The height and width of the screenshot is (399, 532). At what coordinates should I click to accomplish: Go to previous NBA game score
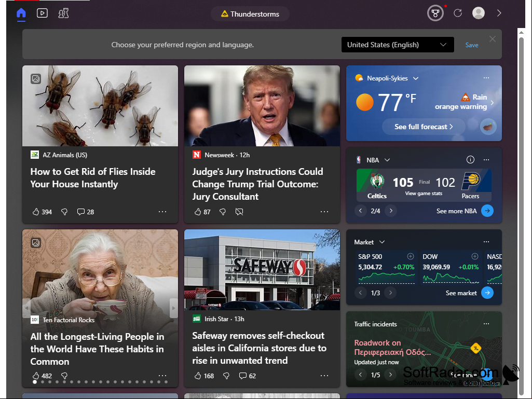[x=360, y=211]
